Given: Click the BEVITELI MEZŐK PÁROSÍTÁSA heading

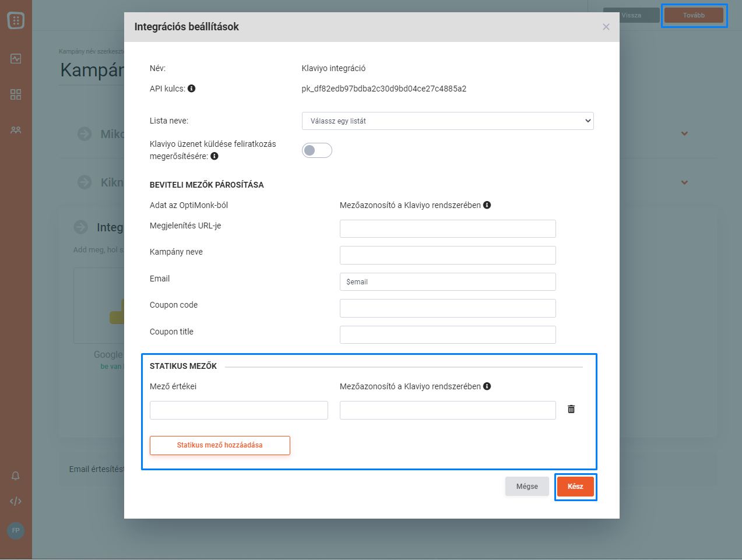Looking at the screenshot, I should pyautogui.click(x=207, y=185).
